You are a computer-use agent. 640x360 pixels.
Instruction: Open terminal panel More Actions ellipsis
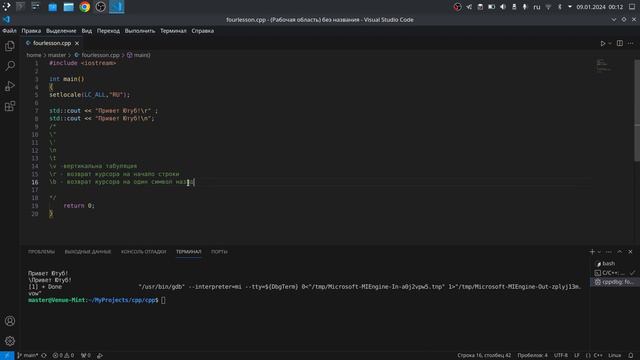[x=609, y=252]
